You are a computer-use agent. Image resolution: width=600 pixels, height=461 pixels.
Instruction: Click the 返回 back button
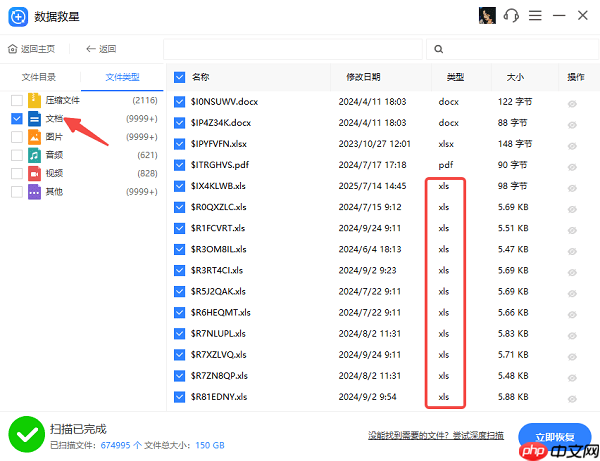tap(101, 49)
